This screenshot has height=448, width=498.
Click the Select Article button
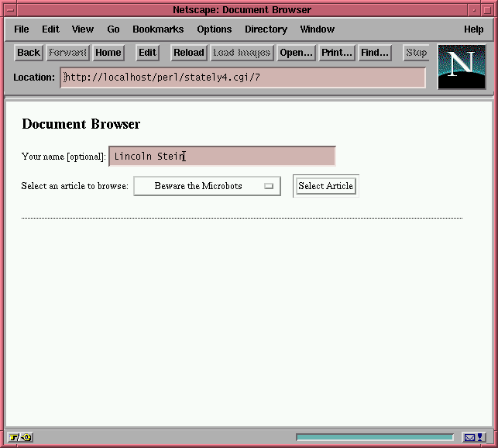tap(325, 186)
